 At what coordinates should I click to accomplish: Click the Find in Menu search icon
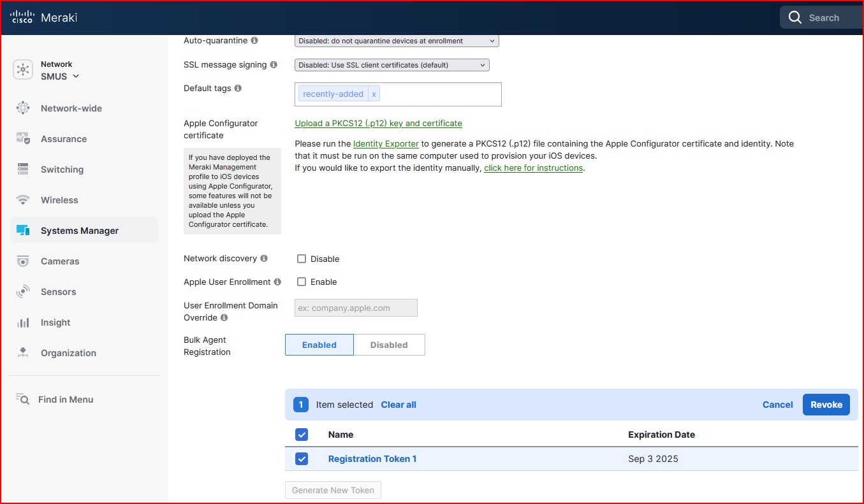click(22, 400)
